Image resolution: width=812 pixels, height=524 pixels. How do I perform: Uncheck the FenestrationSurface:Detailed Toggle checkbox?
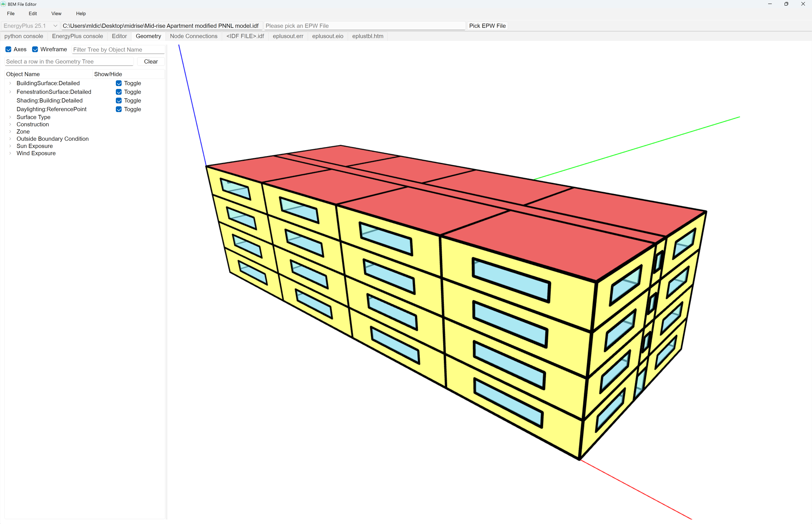point(119,92)
